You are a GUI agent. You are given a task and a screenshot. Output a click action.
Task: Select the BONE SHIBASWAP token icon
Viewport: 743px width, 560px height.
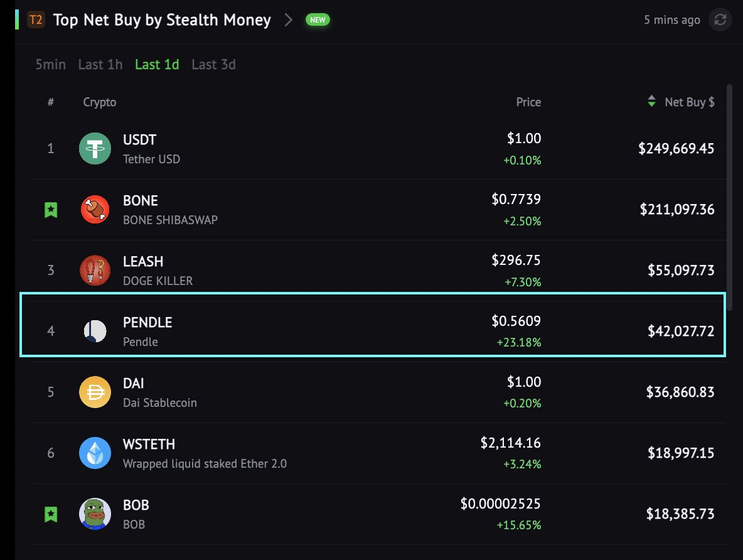click(x=94, y=210)
